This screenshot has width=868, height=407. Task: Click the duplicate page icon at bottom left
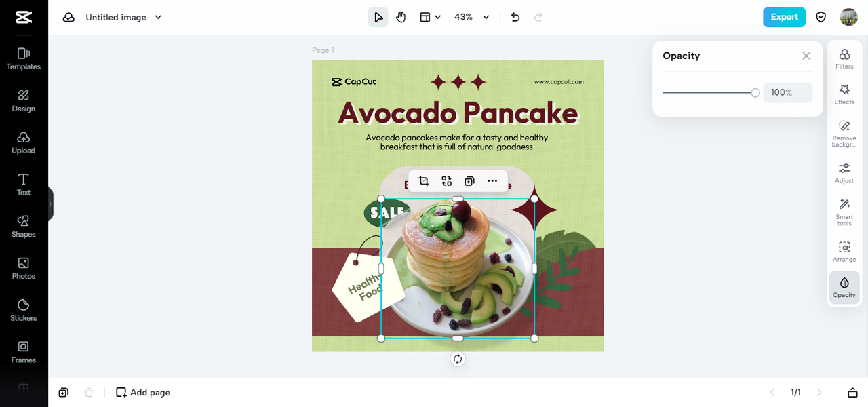(x=63, y=392)
